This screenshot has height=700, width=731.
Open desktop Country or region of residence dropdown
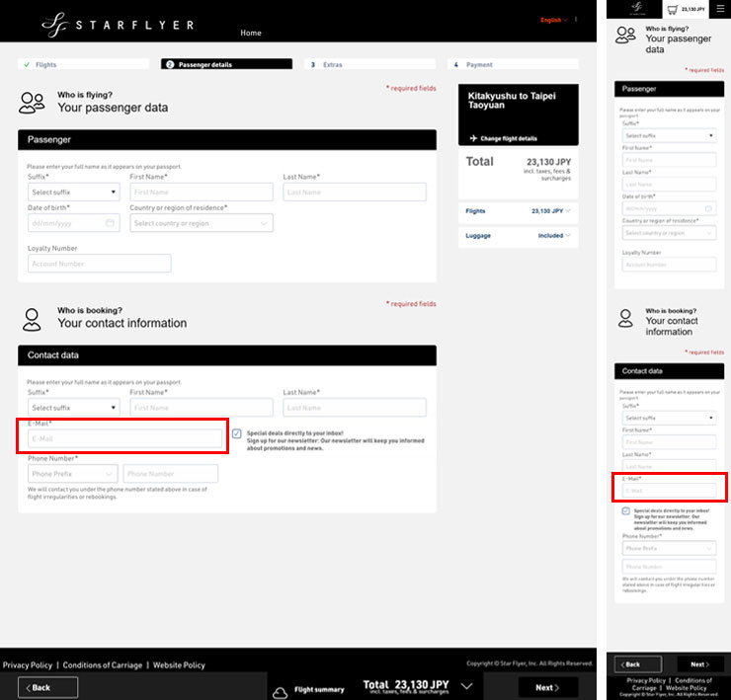pos(202,224)
